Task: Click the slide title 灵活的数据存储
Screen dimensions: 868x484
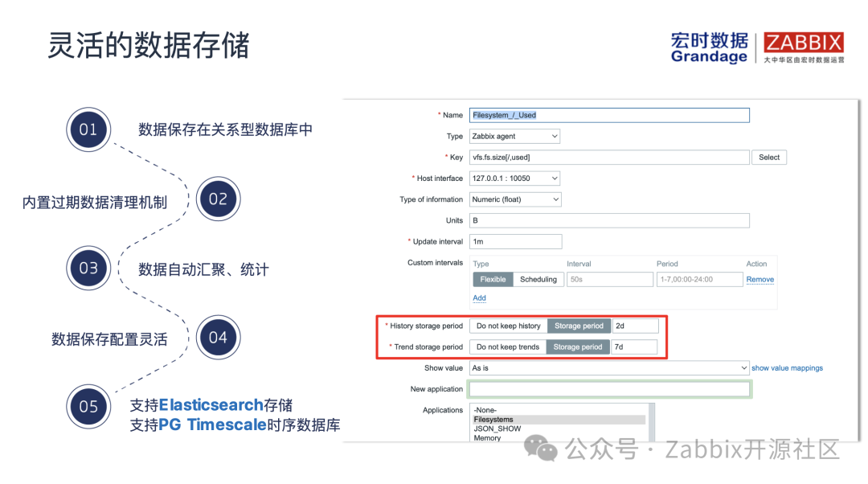Action: click(149, 45)
